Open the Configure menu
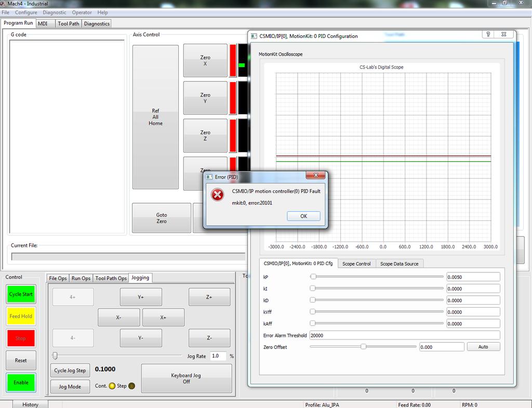Screen dimensions: 532x408 26,12
